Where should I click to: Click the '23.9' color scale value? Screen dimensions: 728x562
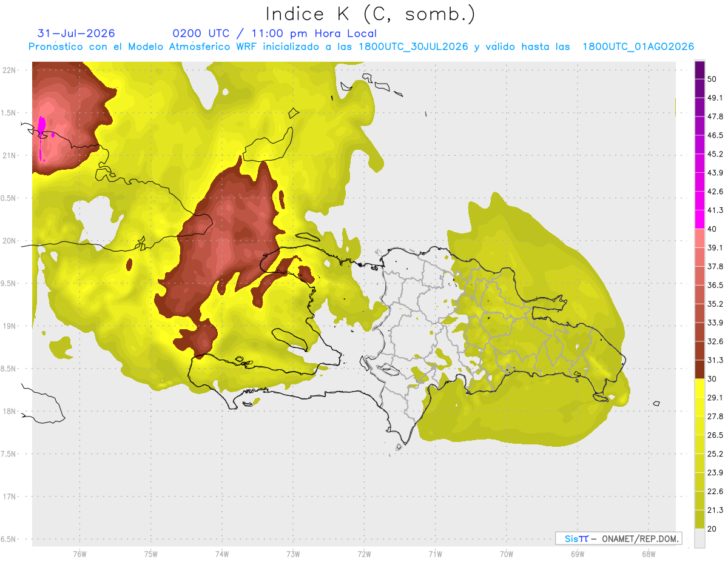(x=715, y=472)
